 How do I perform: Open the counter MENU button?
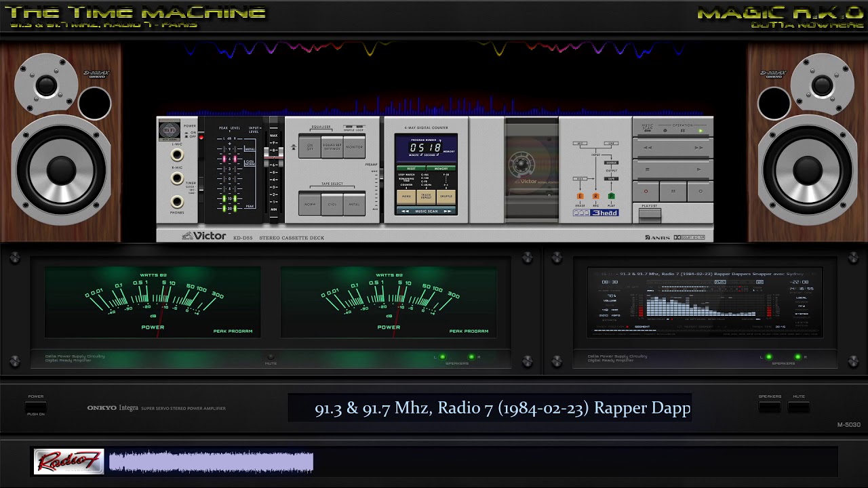pyautogui.click(x=406, y=197)
